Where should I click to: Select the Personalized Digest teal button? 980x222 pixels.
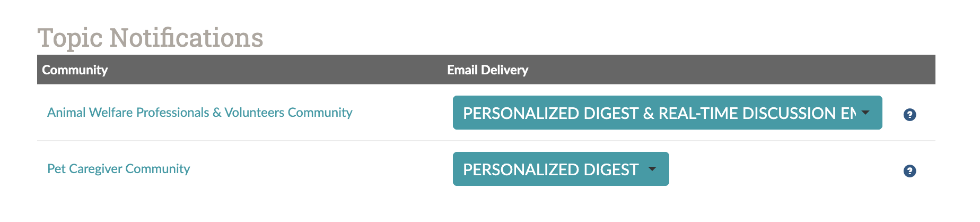561,169
